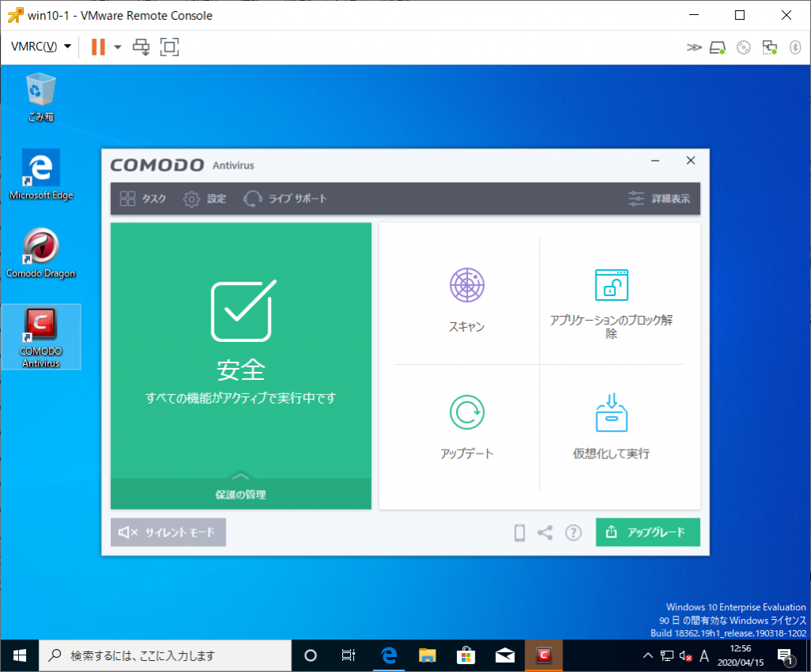Open Task View on taskbar
Screen dimensions: 811x672
coord(348,655)
